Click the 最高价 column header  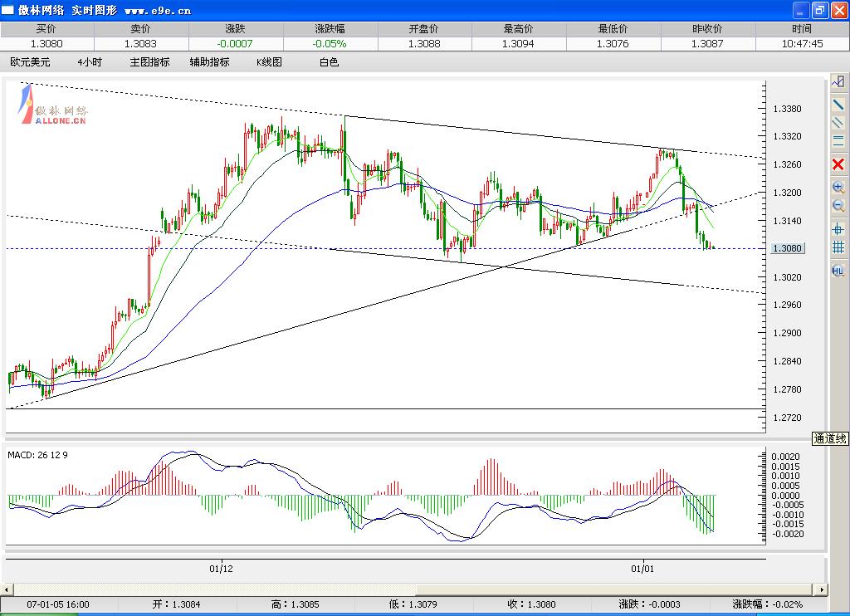point(518,29)
